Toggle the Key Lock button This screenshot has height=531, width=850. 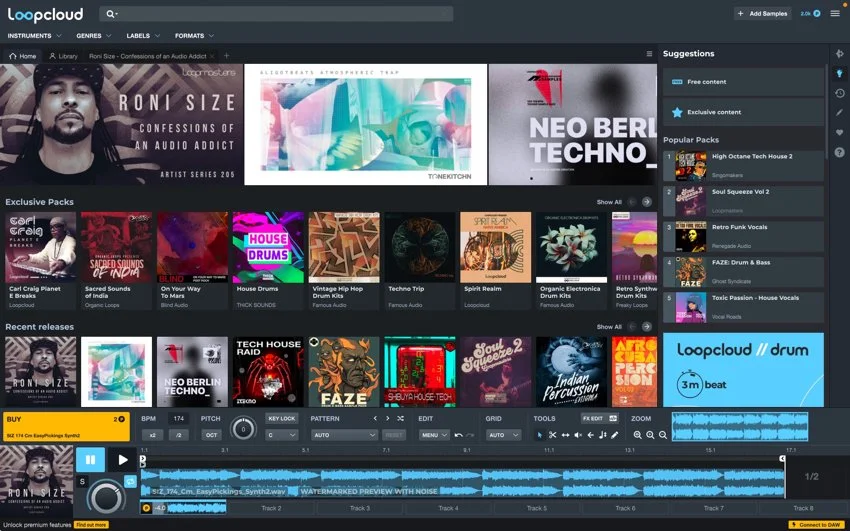coord(281,418)
